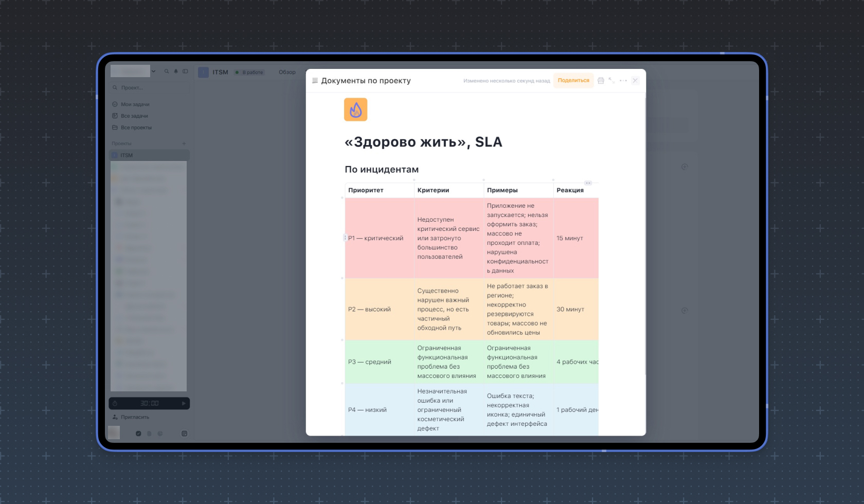
Task: Click the В работе status badge
Action: pos(249,73)
